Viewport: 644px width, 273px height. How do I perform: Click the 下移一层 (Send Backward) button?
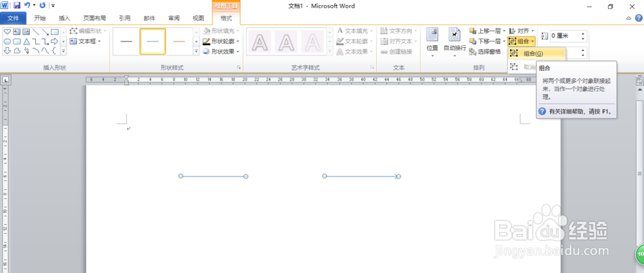[x=486, y=41]
